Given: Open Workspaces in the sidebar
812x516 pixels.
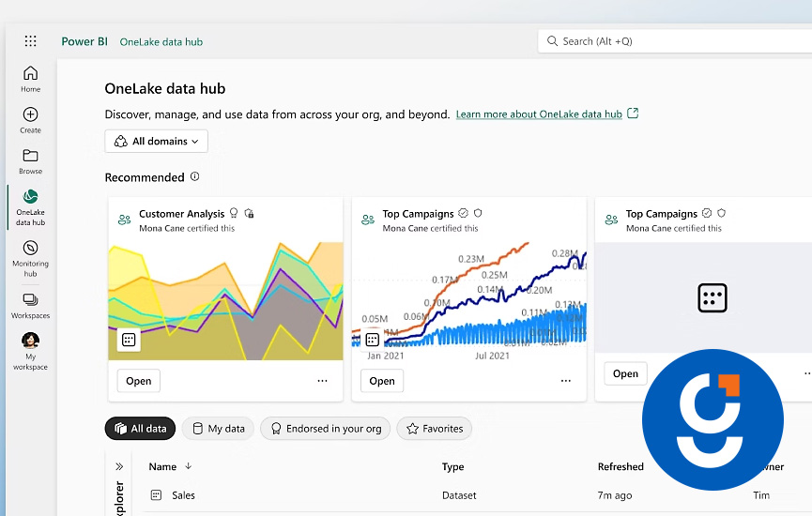Looking at the screenshot, I should tap(30, 301).
